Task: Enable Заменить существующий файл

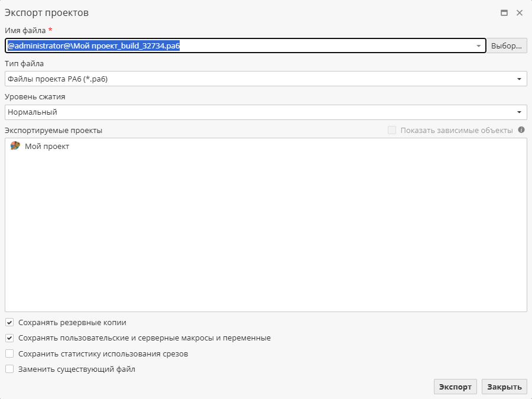Action: pyautogui.click(x=9, y=368)
